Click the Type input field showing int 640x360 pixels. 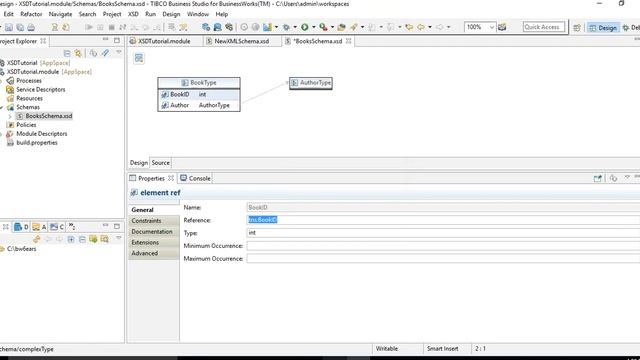(443, 233)
